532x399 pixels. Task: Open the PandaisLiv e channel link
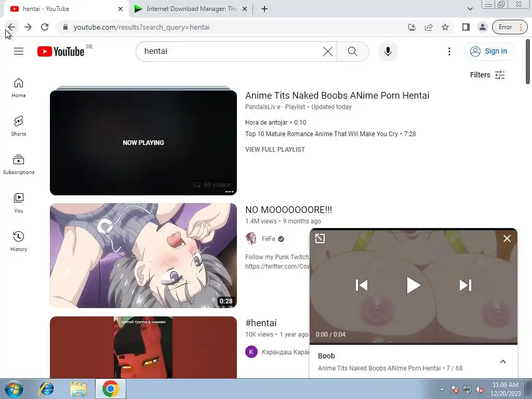[x=262, y=107]
